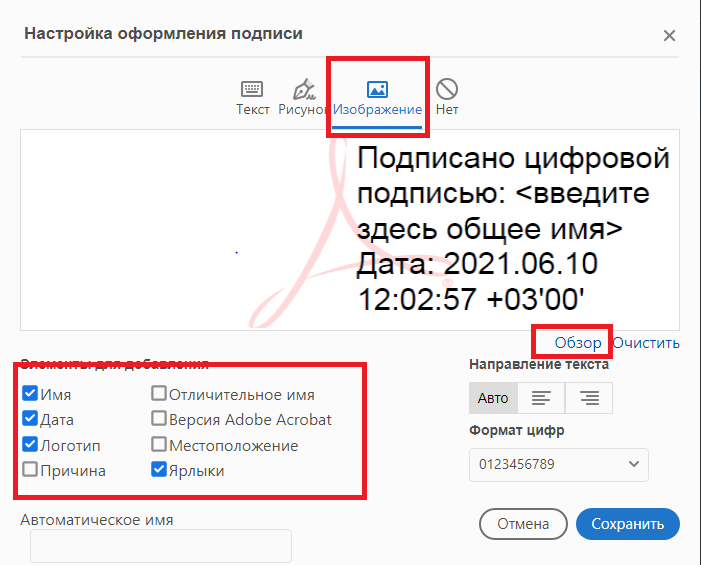701x565 pixels.
Task: Set text alignment to right
Action: click(588, 398)
